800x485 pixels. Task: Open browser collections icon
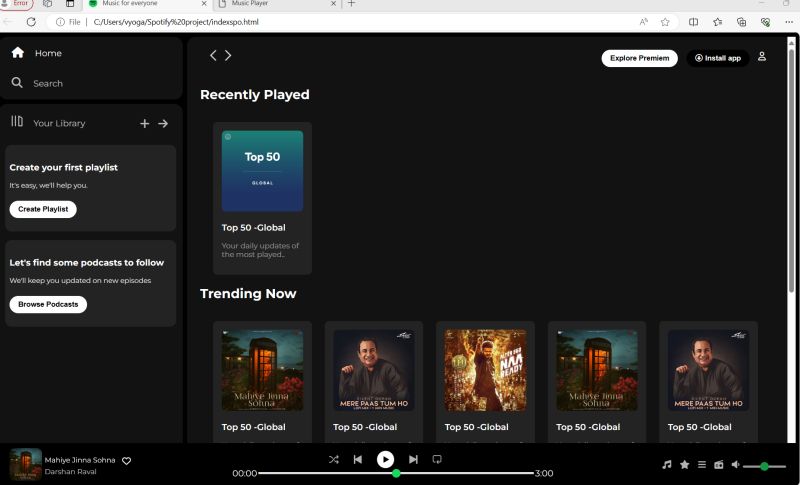click(x=741, y=22)
